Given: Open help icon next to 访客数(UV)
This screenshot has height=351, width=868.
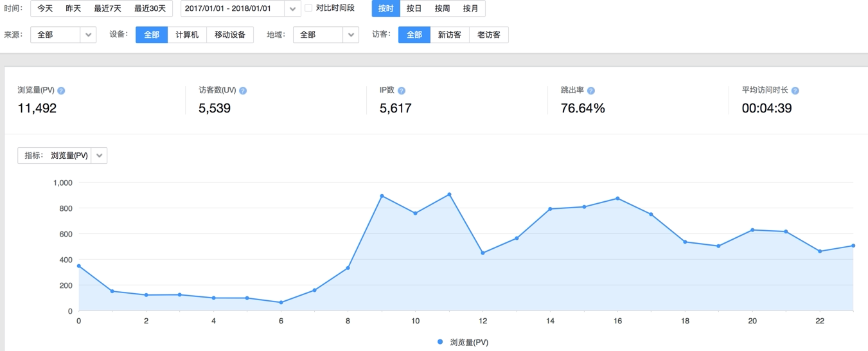Looking at the screenshot, I should (x=243, y=91).
